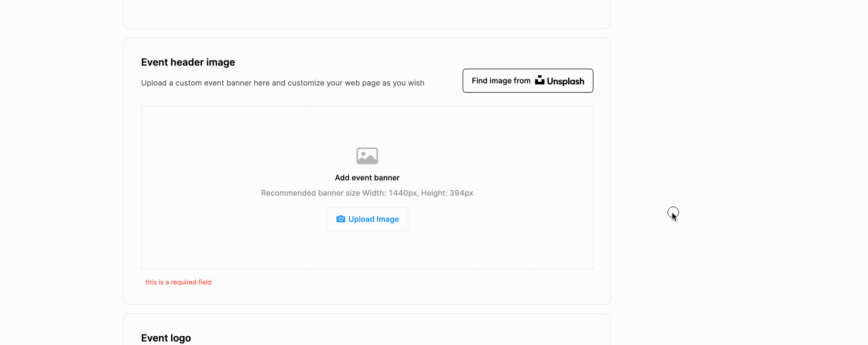Click the 'Event logo' section heading
The width and height of the screenshot is (868, 345).
coord(166,338)
